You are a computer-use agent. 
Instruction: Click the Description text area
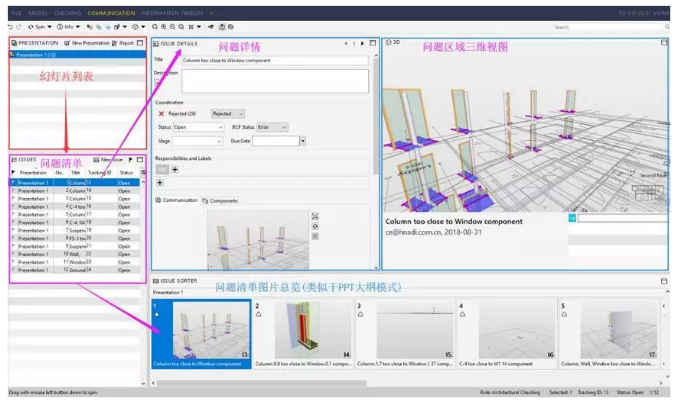tap(275, 81)
